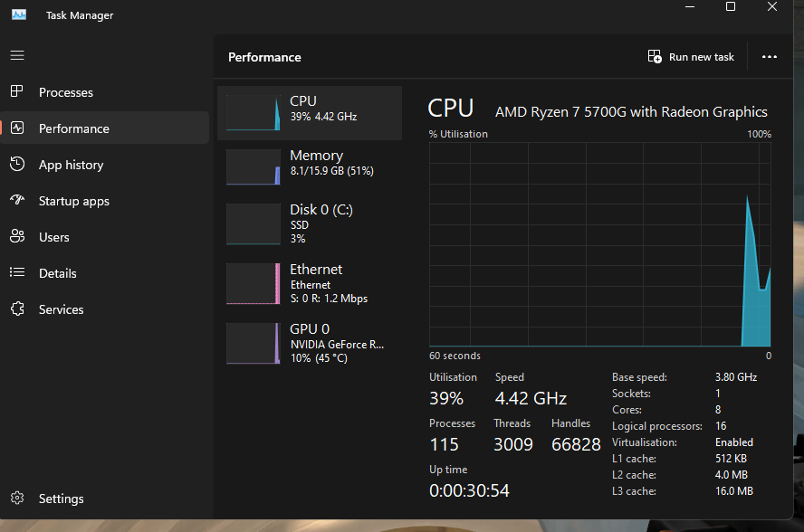Click the CPU utilisation graph

pos(600,244)
